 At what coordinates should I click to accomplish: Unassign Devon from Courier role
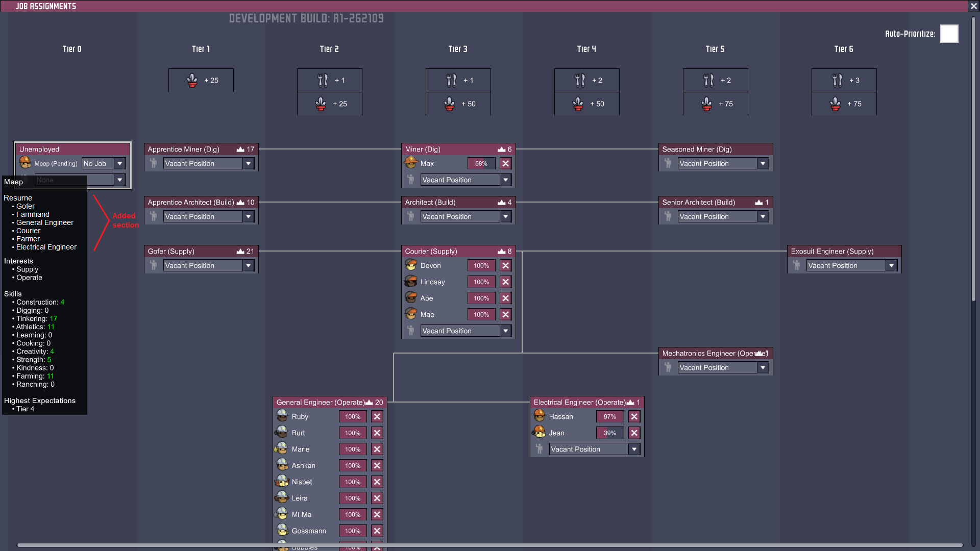[505, 266]
